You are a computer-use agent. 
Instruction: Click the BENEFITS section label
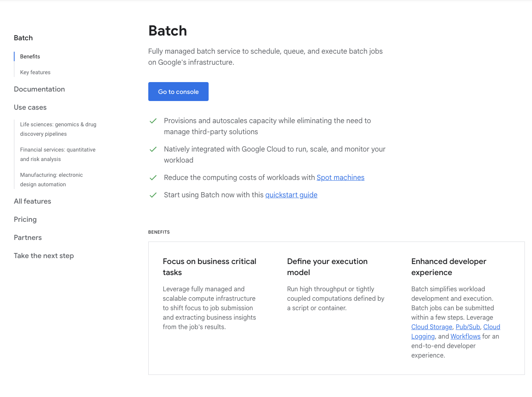[159, 232]
